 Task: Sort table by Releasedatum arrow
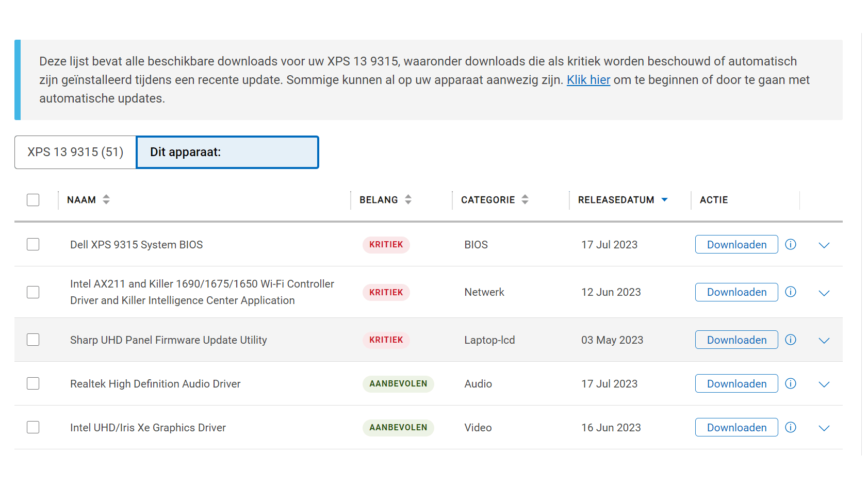[x=664, y=199]
